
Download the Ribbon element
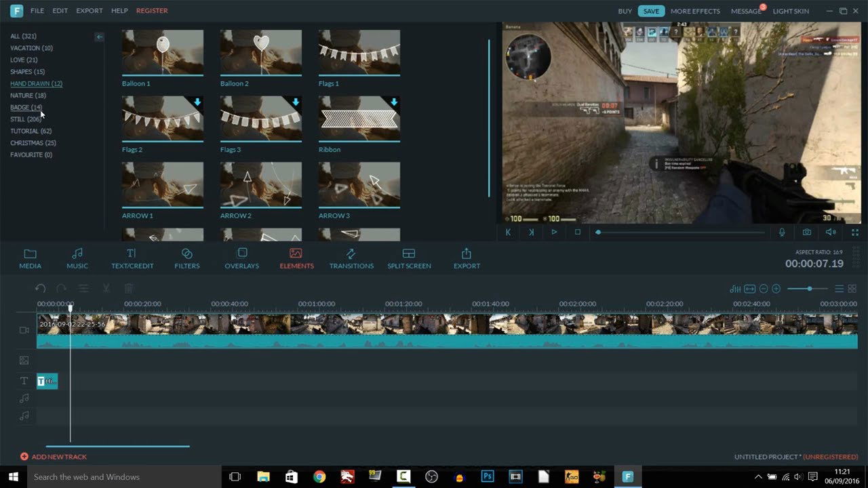click(394, 102)
